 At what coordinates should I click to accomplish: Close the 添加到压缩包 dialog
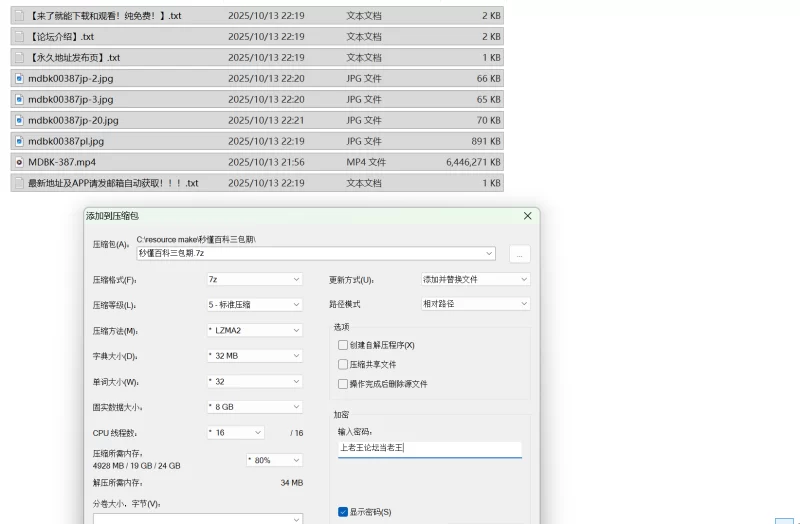(x=527, y=216)
